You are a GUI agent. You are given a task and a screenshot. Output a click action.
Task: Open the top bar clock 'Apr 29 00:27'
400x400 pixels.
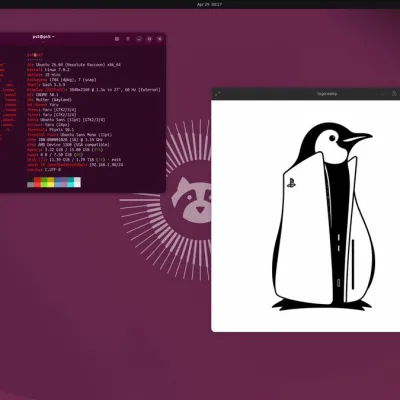click(209, 4)
